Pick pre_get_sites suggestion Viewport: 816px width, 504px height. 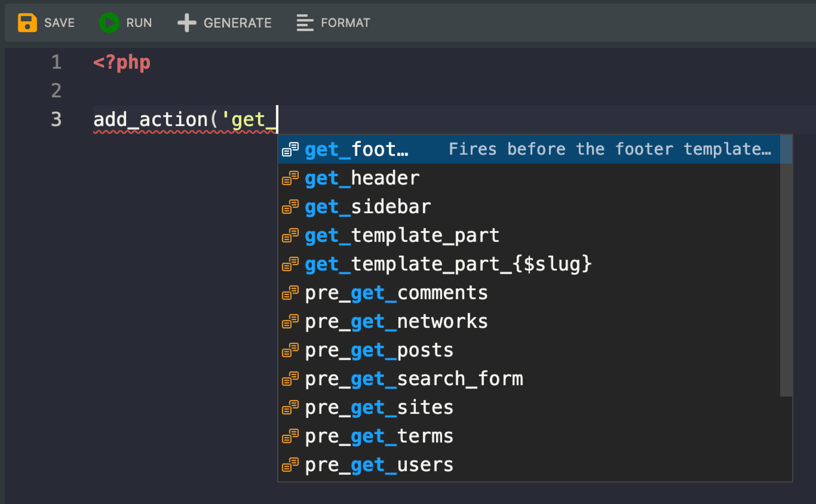pyautogui.click(x=529, y=407)
